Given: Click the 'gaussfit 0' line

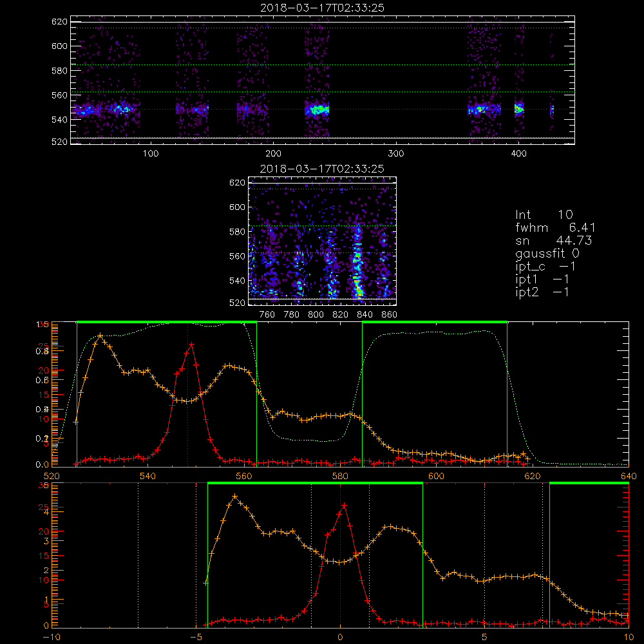Looking at the screenshot, I should [x=547, y=253].
